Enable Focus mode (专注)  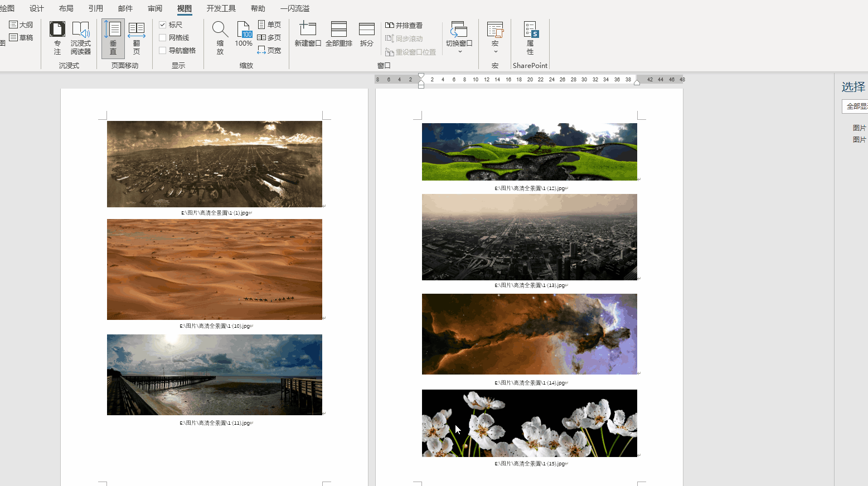57,38
